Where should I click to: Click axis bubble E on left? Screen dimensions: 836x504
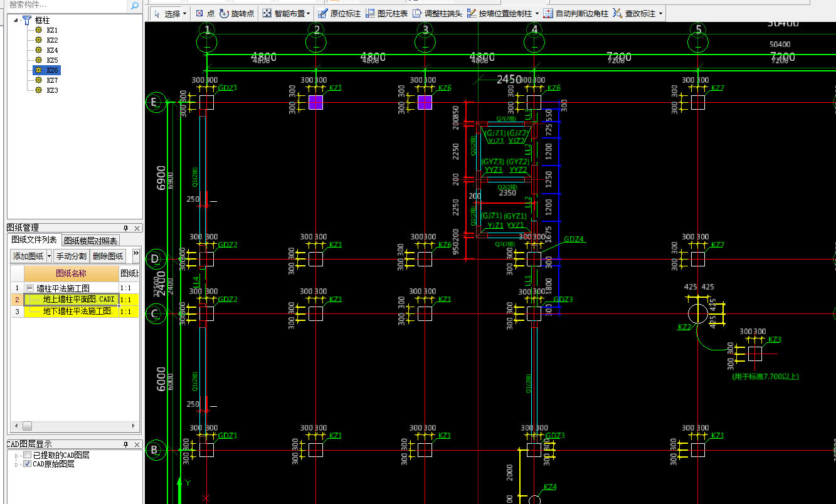(156, 102)
